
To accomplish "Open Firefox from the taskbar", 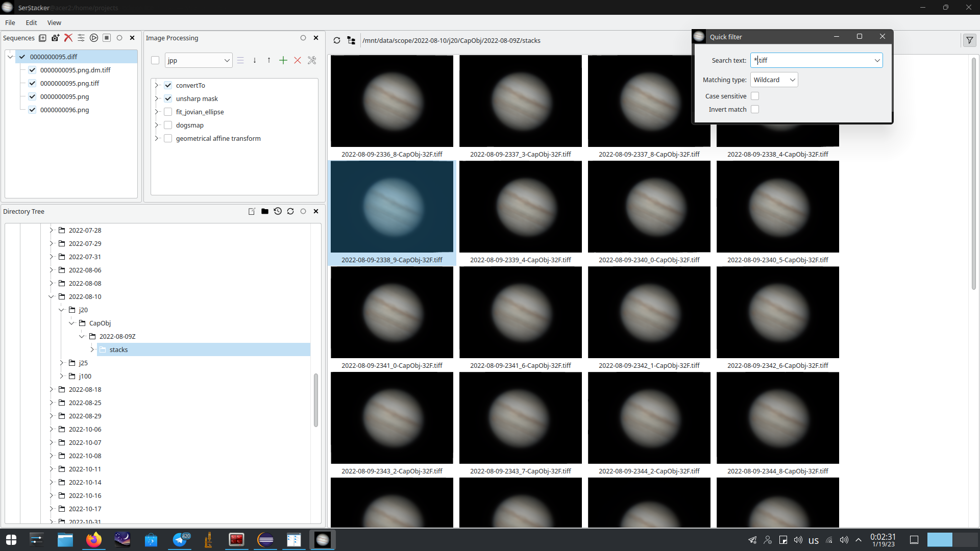I will click(x=94, y=540).
